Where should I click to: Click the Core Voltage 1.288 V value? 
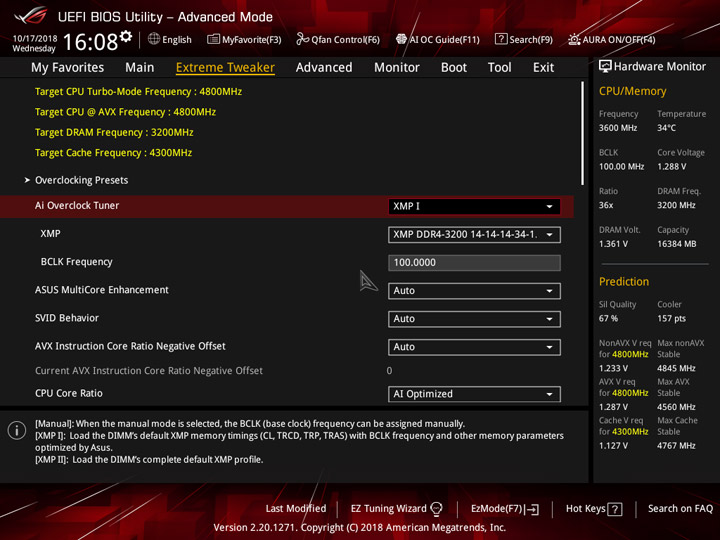pyautogui.click(x=672, y=166)
